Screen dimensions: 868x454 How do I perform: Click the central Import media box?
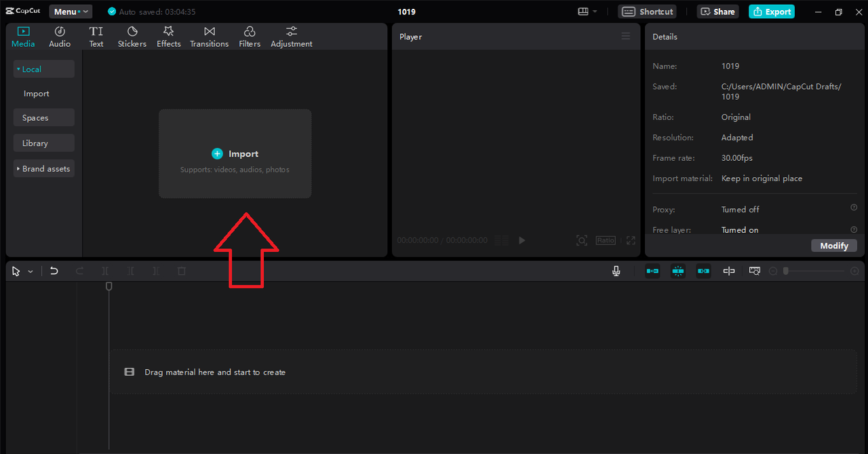coord(235,154)
